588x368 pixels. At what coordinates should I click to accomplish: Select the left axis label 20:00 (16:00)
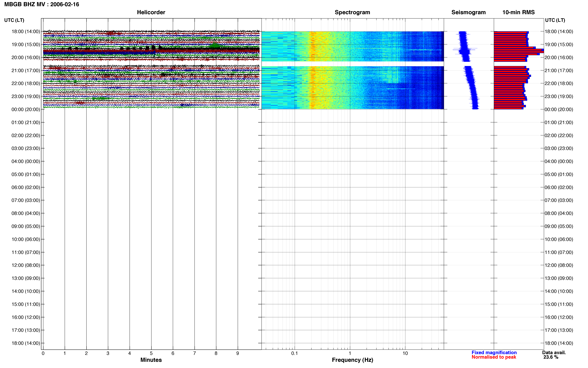[26, 57]
